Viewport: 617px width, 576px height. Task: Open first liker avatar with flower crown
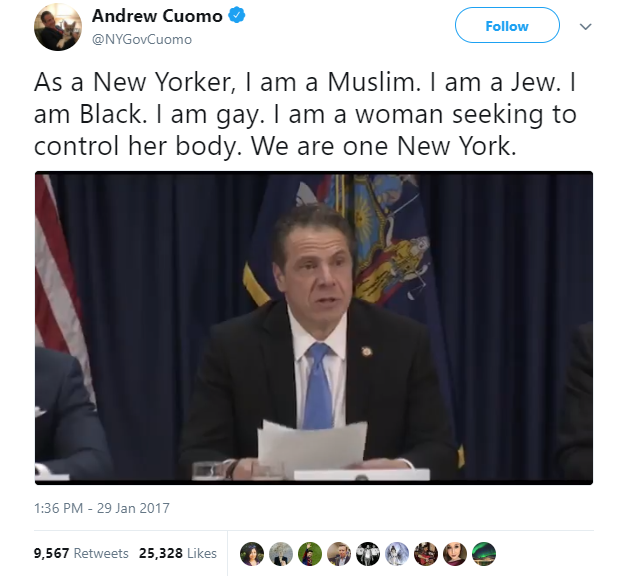point(252,554)
